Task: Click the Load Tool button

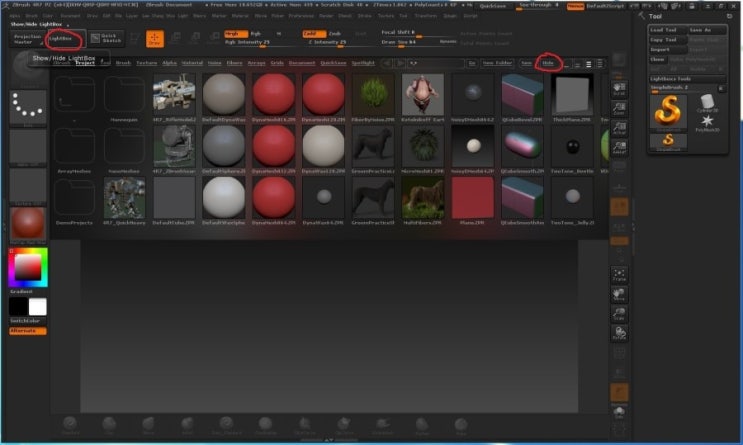Action: (668, 30)
